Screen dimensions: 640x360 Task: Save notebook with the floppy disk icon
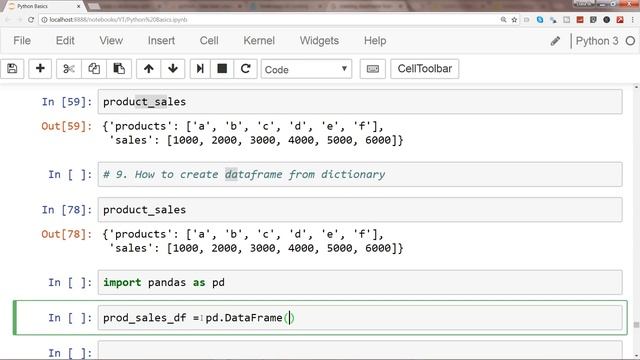tap(12, 69)
